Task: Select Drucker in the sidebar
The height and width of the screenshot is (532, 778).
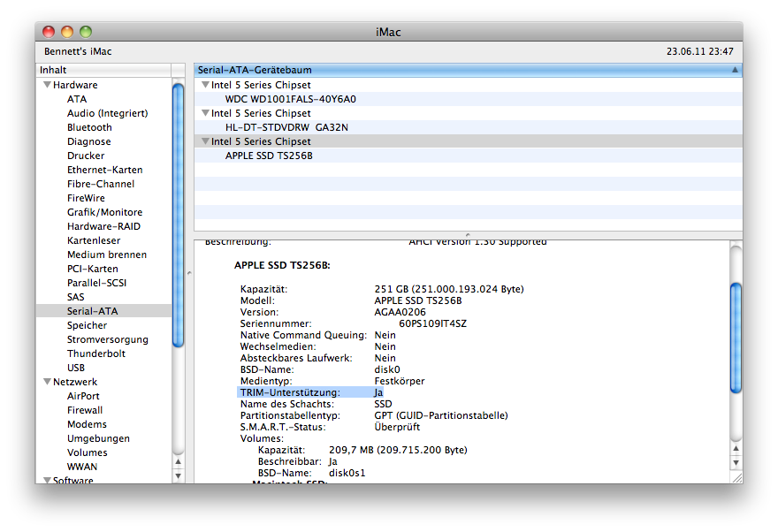Action: tap(86, 156)
